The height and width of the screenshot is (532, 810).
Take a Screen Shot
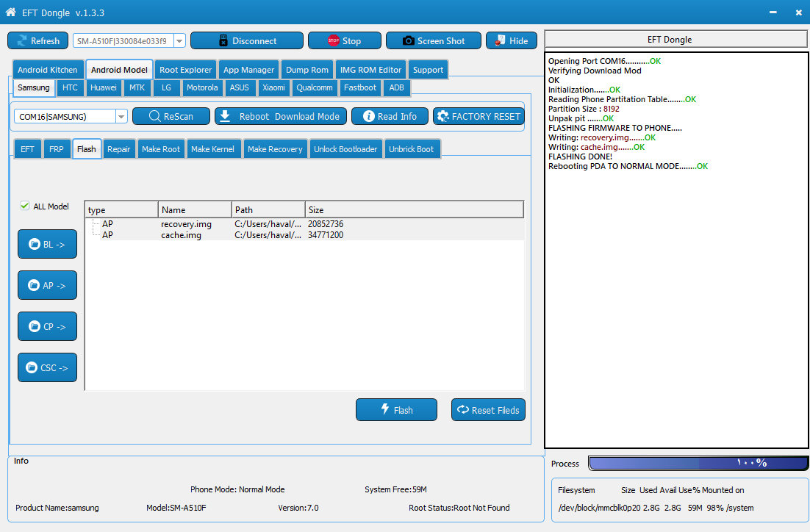tap(434, 41)
